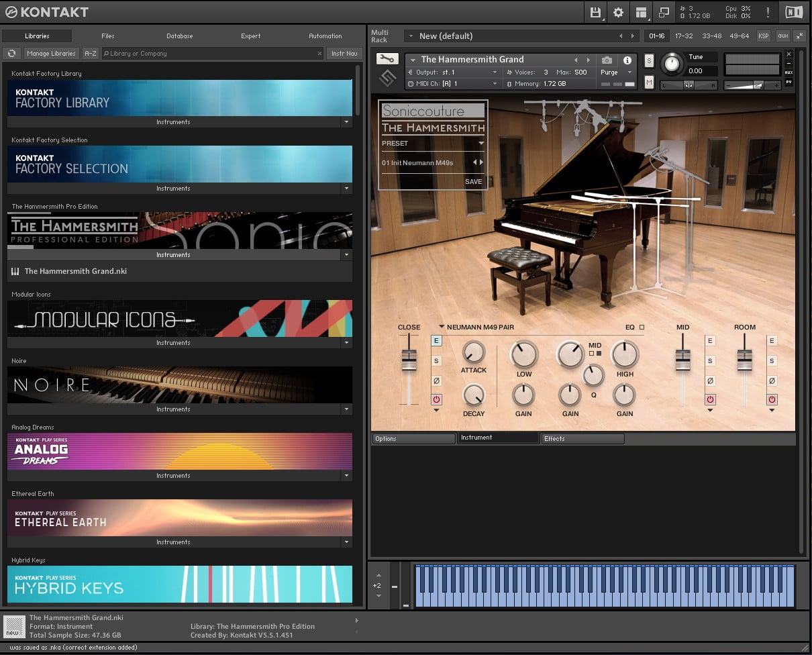Click the workspace layout icon in header
Viewport: 812px width, 655px height.
point(641,12)
